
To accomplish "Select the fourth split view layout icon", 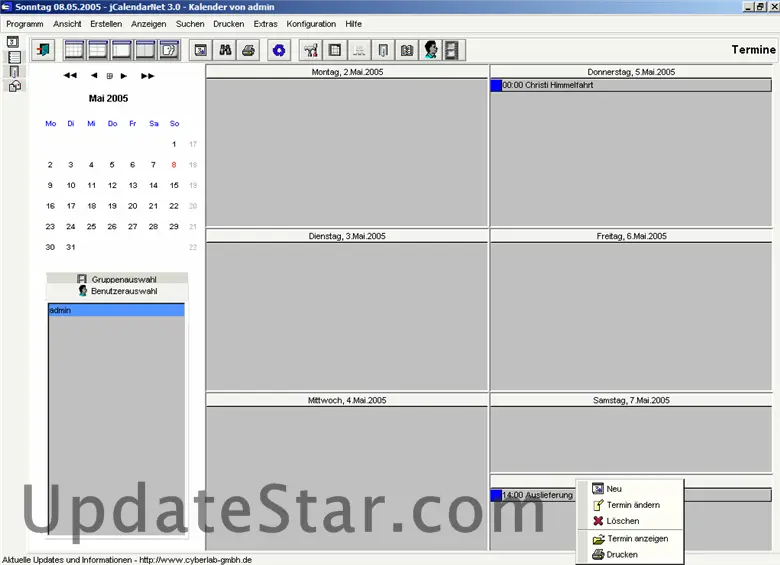I will point(145,50).
